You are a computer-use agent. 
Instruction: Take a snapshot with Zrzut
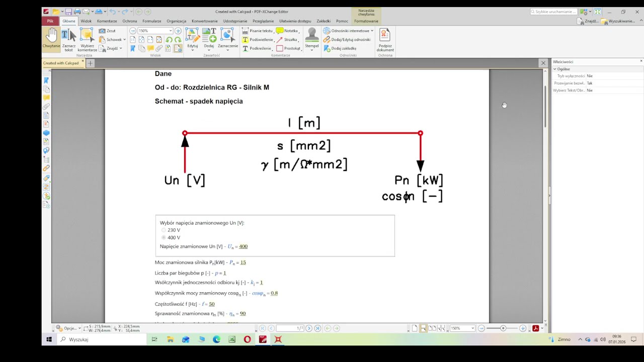coord(107,31)
